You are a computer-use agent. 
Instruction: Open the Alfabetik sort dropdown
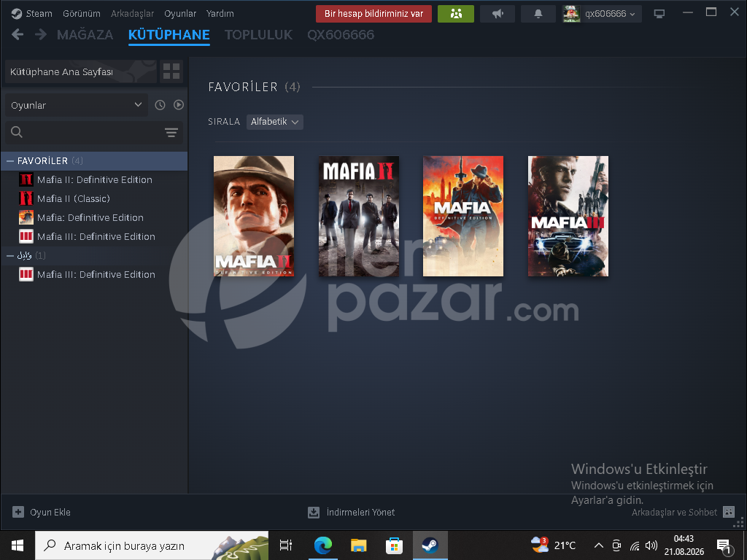(274, 122)
